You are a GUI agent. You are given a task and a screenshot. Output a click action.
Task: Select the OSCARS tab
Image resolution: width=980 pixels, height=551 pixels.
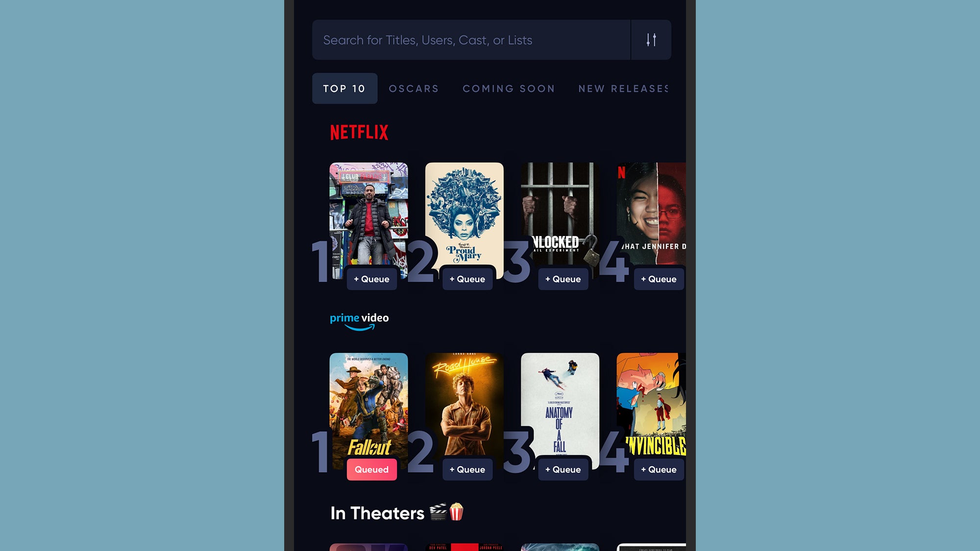[414, 88]
